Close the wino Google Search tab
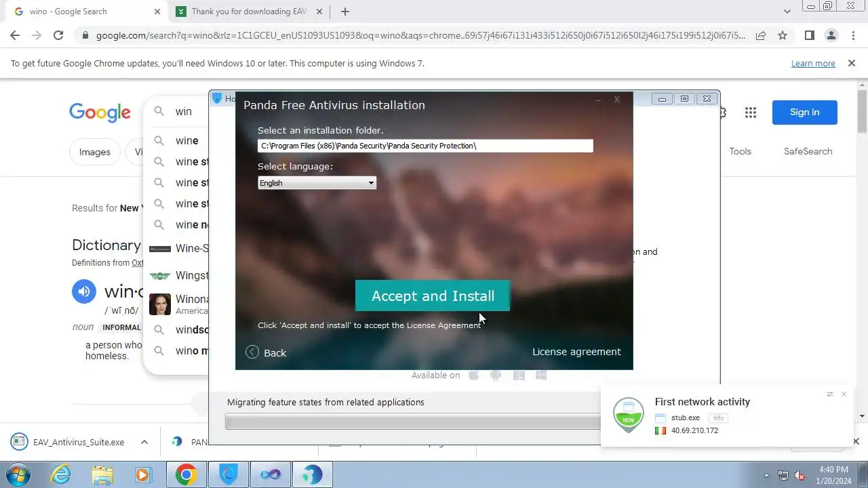This screenshot has width=868, height=488. tap(157, 12)
